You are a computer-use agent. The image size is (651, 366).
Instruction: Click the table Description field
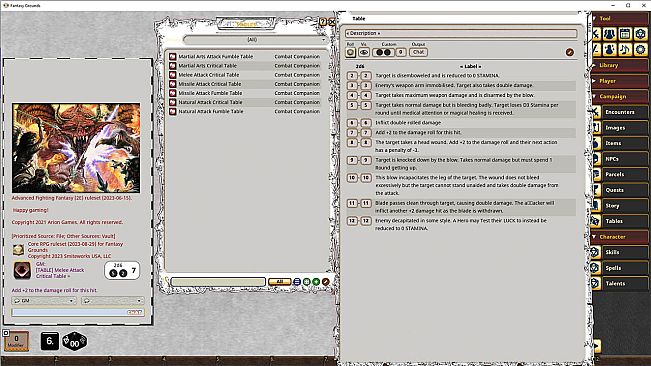tap(461, 33)
